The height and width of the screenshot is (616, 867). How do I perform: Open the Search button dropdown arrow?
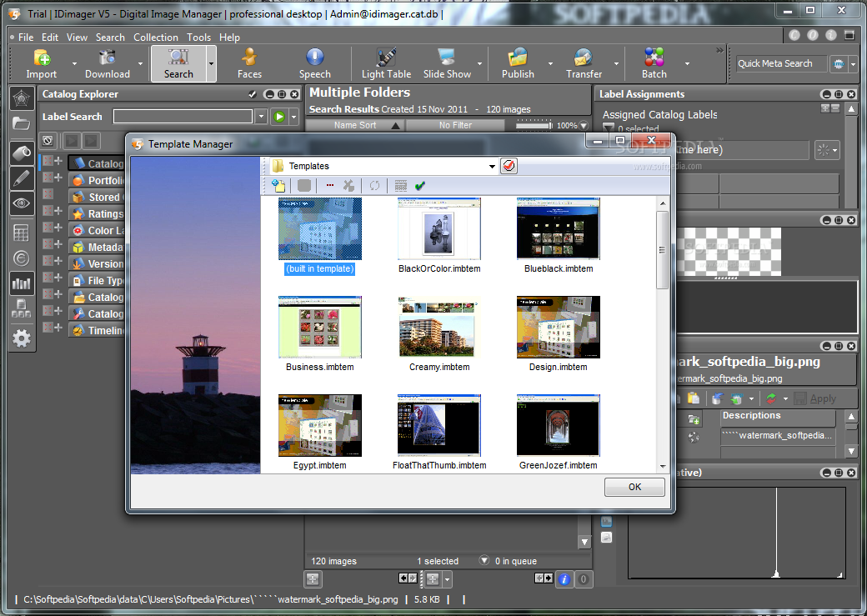[211, 63]
